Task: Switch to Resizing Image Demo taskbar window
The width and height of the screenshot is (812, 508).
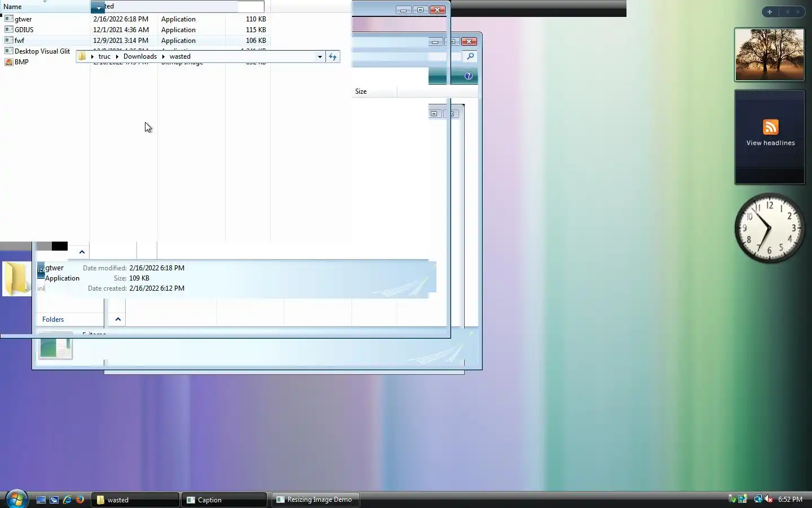Action: 315,500
